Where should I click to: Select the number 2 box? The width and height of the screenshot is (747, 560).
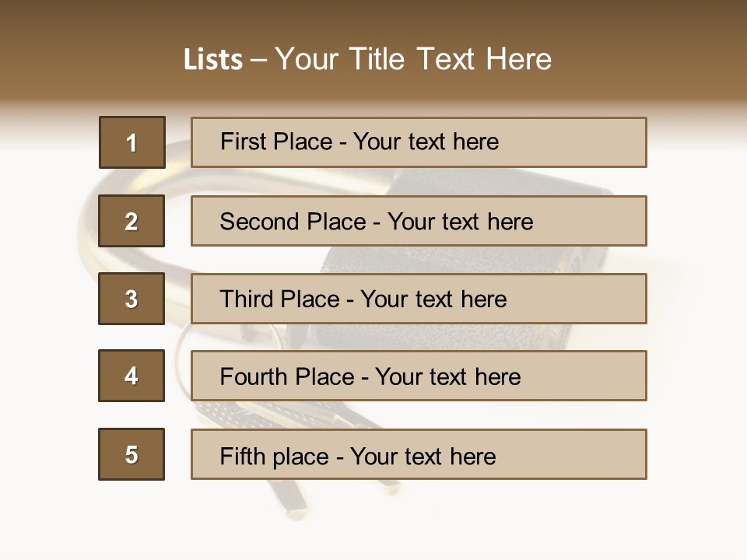point(132,221)
